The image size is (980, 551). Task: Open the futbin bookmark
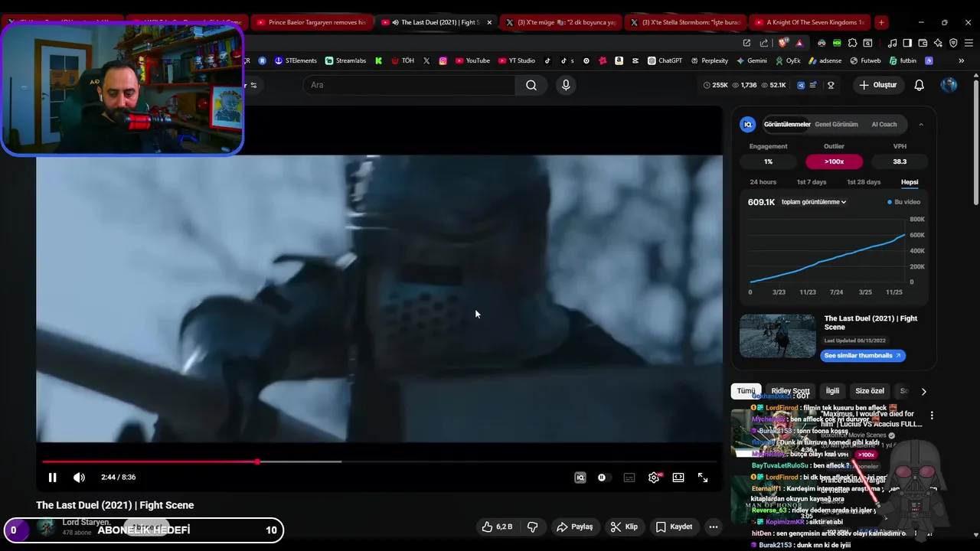point(903,60)
